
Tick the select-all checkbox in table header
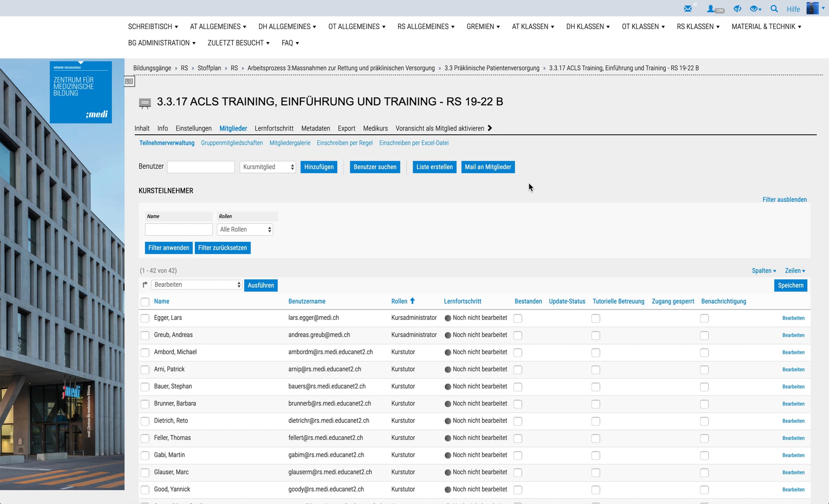pos(145,302)
